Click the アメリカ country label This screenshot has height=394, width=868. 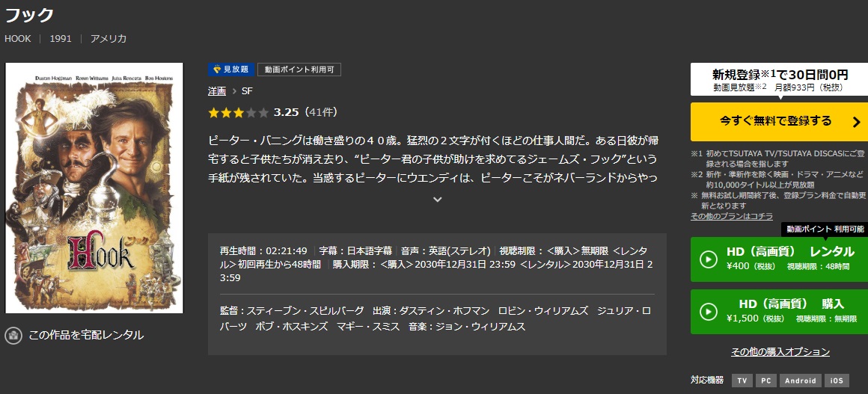click(109, 39)
